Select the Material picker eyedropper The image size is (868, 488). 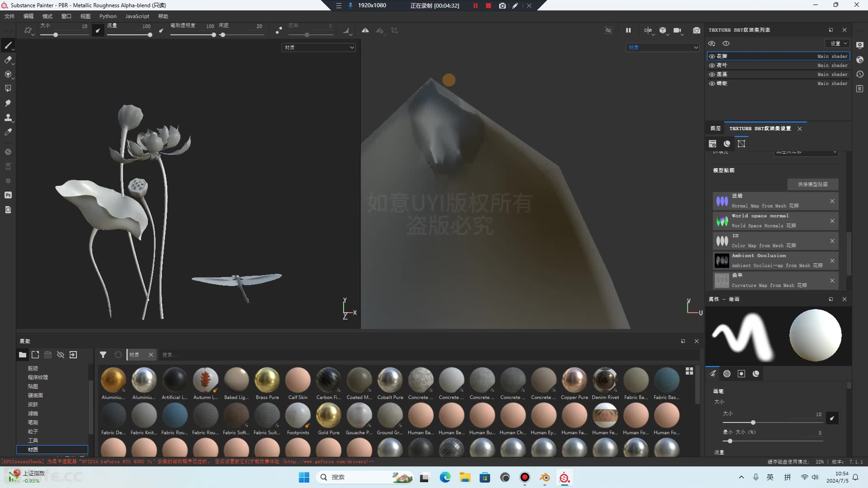(x=8, y=132)
